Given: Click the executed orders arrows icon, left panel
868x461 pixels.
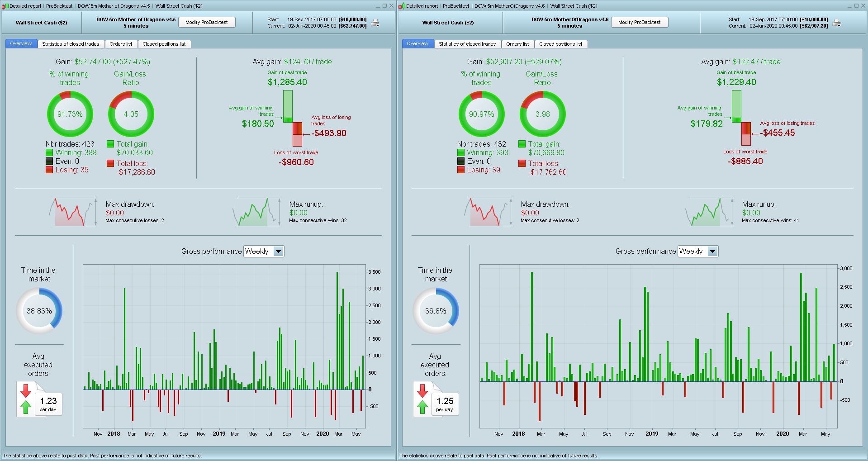Looking at the screenshot, I should pyautogui.click(x=26, y=399).
